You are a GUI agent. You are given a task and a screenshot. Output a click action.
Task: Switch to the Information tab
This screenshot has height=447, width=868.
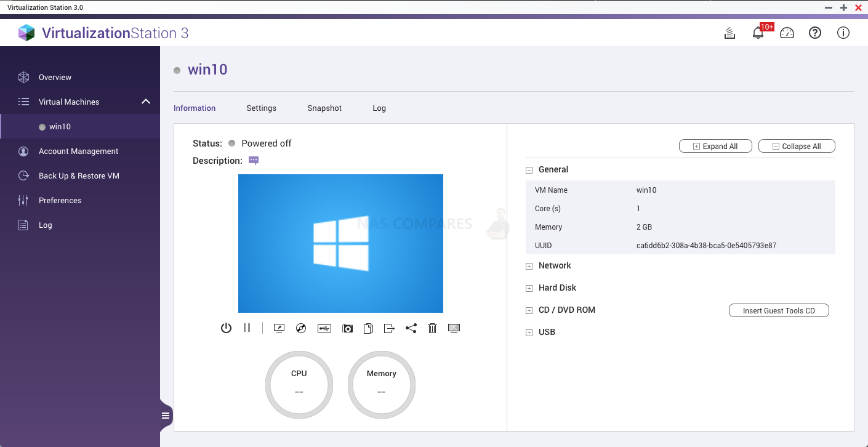pos(195,108)
